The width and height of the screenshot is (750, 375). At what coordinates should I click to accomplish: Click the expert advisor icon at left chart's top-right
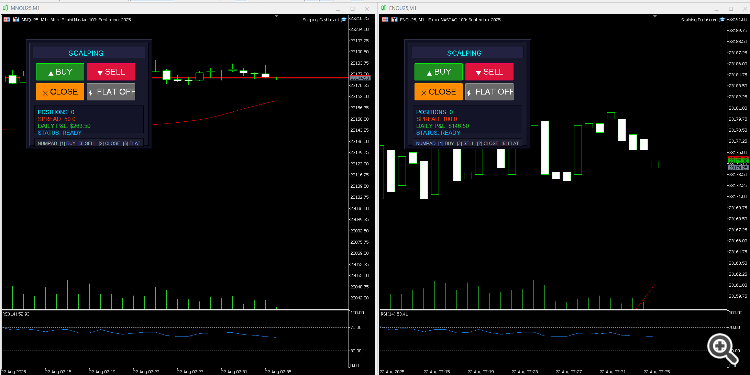click(343, 20)
